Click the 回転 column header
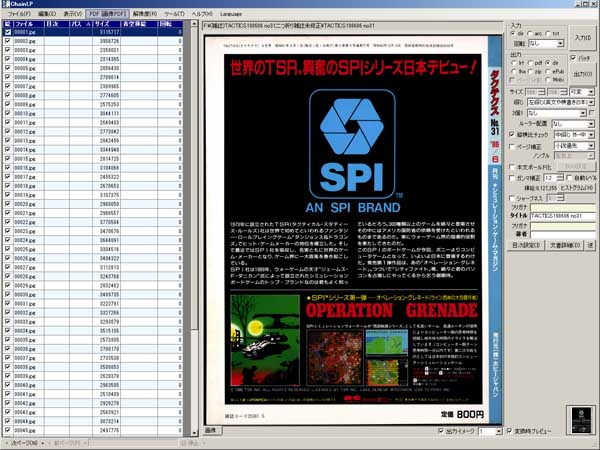600x450 pixels. coord(170,24)
